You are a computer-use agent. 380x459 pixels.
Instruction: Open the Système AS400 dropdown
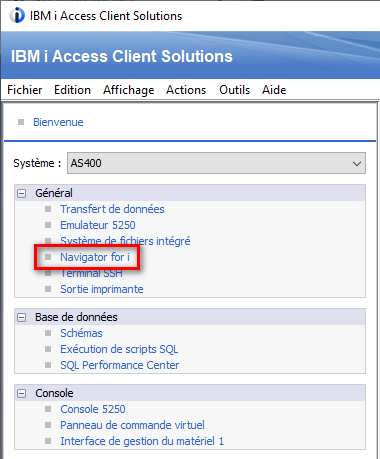[x=216, y=163]
